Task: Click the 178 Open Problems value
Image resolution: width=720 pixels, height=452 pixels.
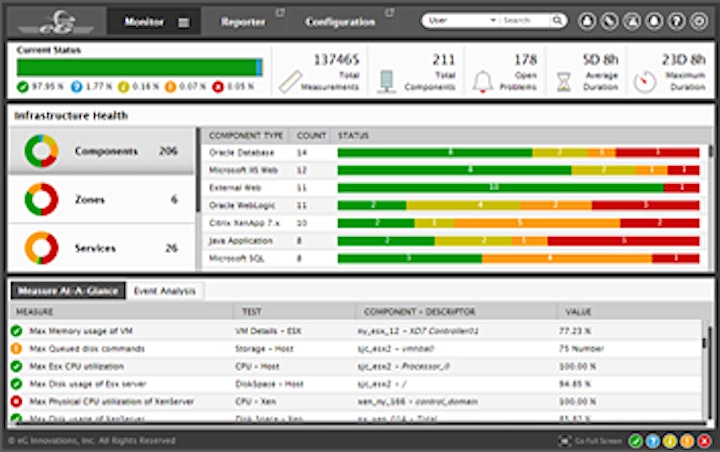Action: [x=526, y=60]
